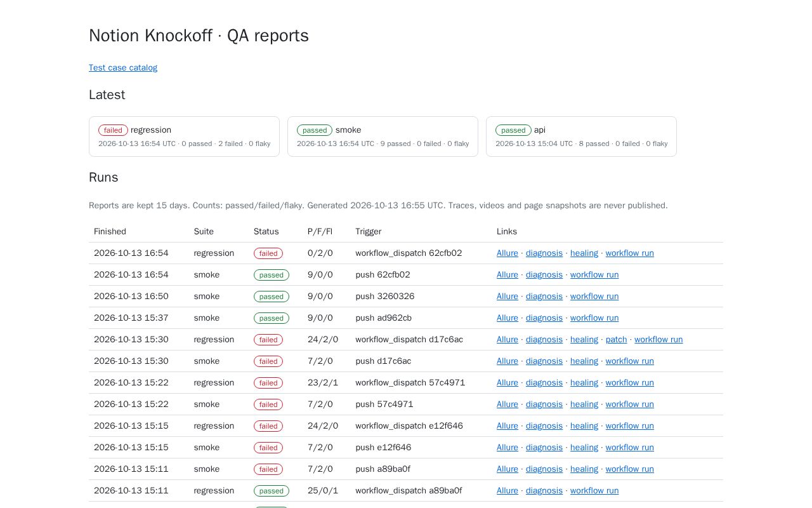
Task: Open diagnosis for workflow_dispatch a89ba0f run
Action: (x=544, y=491)
